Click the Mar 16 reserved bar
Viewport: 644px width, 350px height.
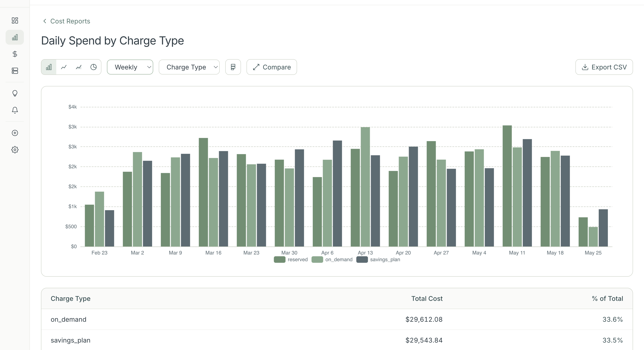(x=203, y=192)
